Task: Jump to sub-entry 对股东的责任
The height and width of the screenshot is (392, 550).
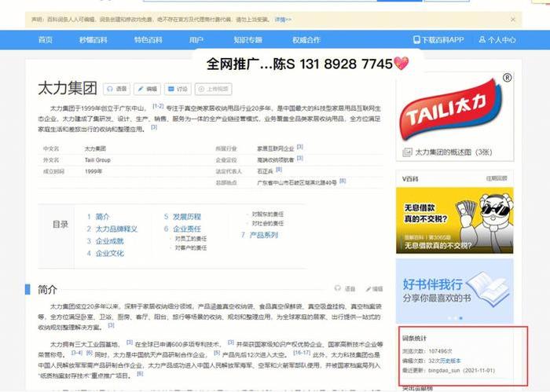Action: pos(268,214)
